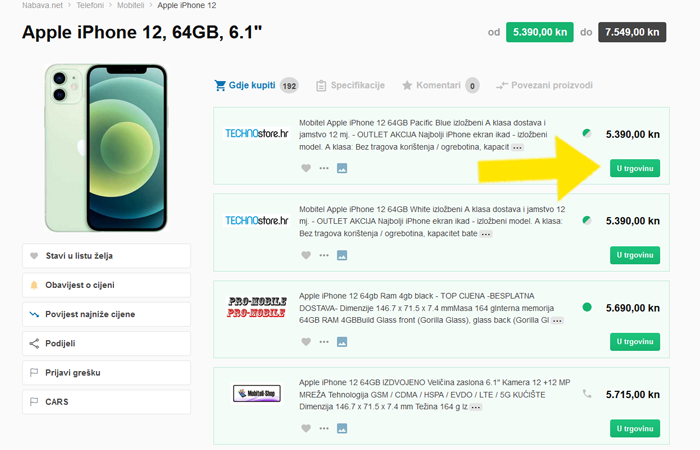Click heart icon on Mobiteli-Shop offer
The image size is (700, 450).
coord(306,429)
